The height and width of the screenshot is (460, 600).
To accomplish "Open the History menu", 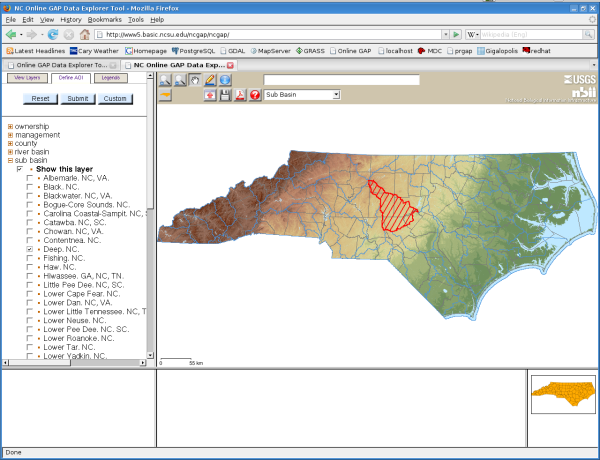I will [71, 20].
